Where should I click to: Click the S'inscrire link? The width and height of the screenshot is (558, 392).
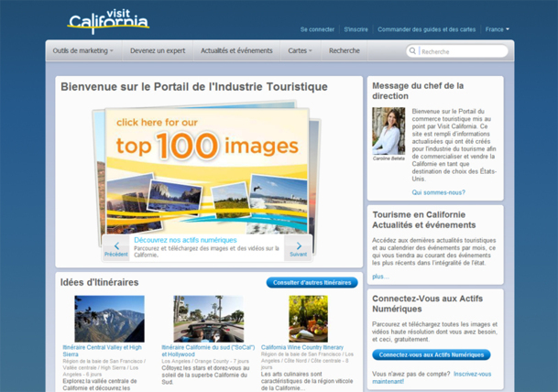[356, 29]
